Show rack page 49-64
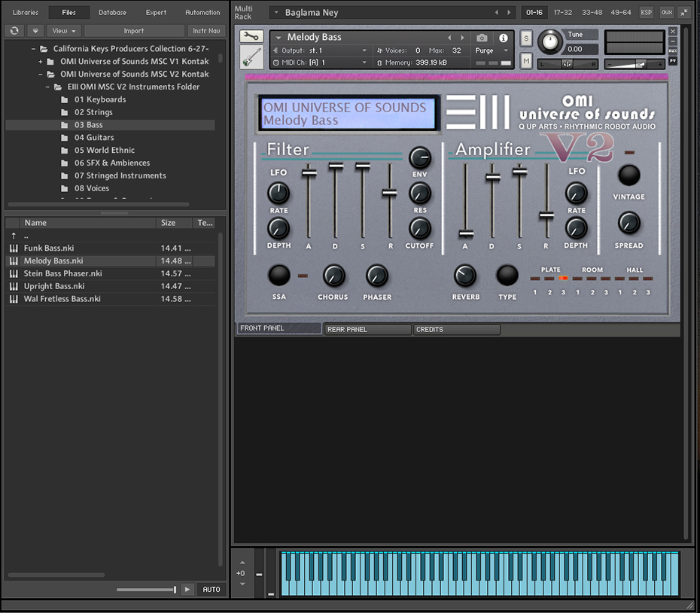This screenshot has width=700, height=613. [621, 13]
